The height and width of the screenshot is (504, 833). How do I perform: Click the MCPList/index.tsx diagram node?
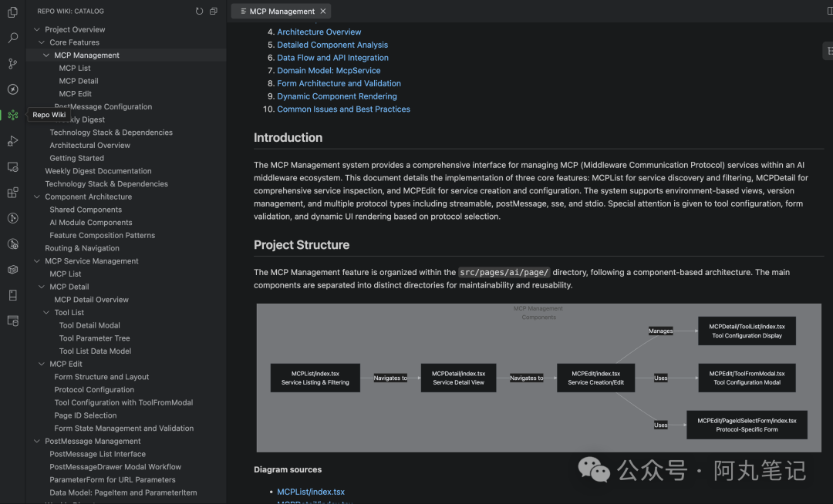[315, 378]
